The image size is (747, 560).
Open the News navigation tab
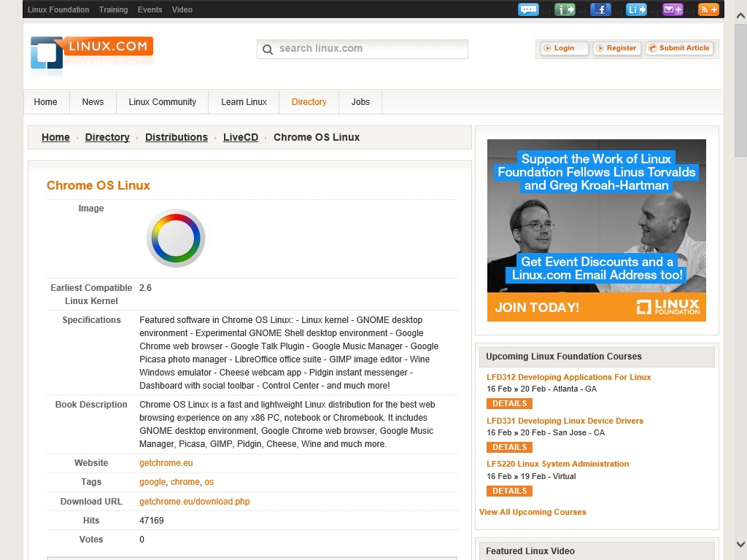click(x=93, y=102)
